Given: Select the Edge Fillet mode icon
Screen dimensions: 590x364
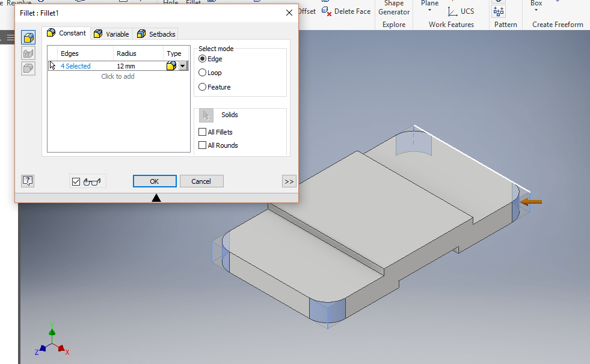Looking at the screenshot, I should 28,38.
